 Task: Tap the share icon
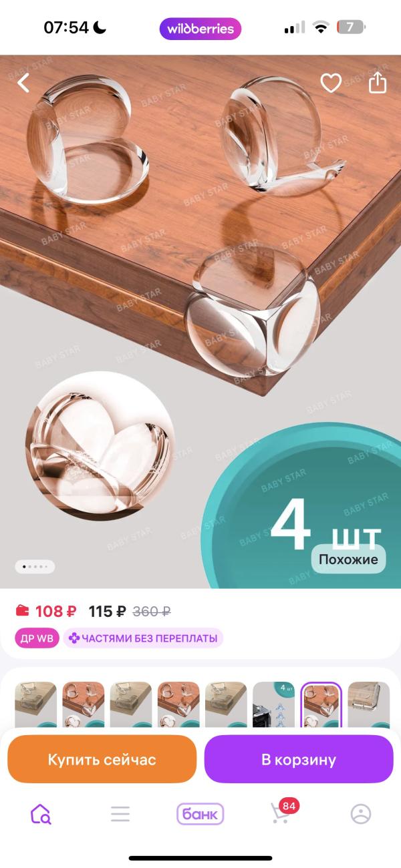[x=378, y=82]
